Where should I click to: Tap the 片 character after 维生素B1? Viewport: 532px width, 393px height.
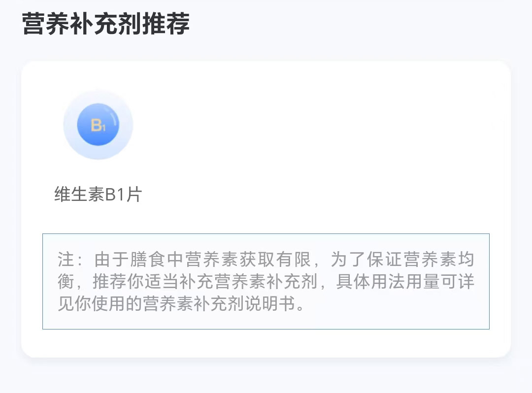pyautogui.click(x=133, y=195)
